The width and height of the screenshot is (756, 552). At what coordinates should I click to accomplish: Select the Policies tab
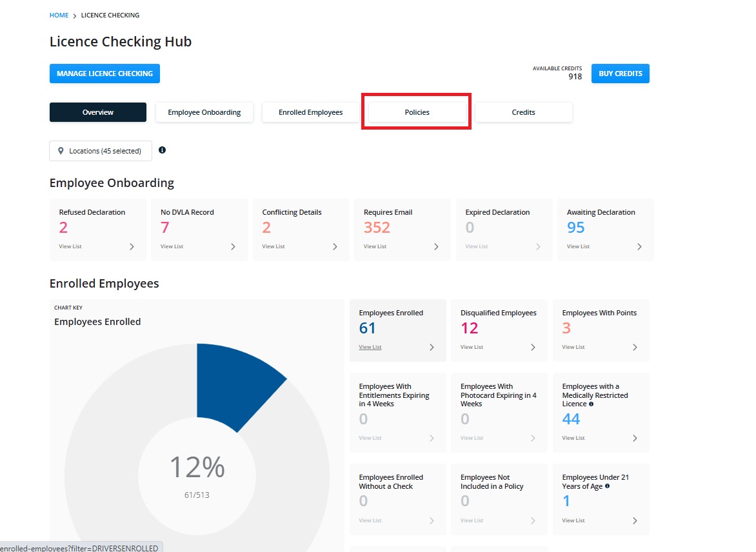pyautogui.click(x=417, y=112)
